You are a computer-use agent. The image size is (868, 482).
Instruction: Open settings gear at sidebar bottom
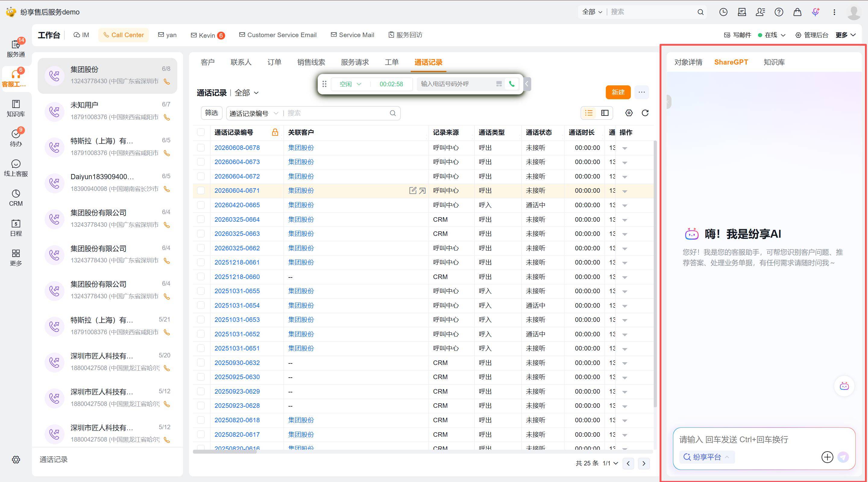16,459
